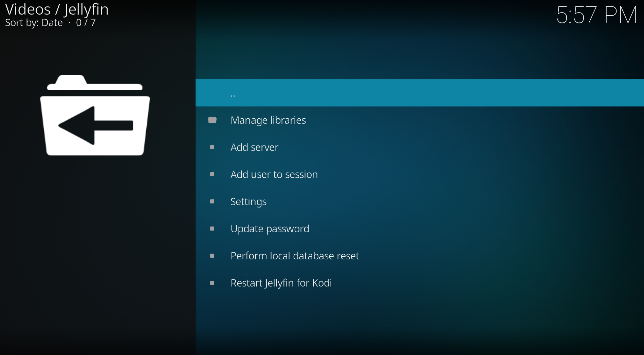
Task: Click the folder icon beside Manage libraries
Action: pos(212,120)
